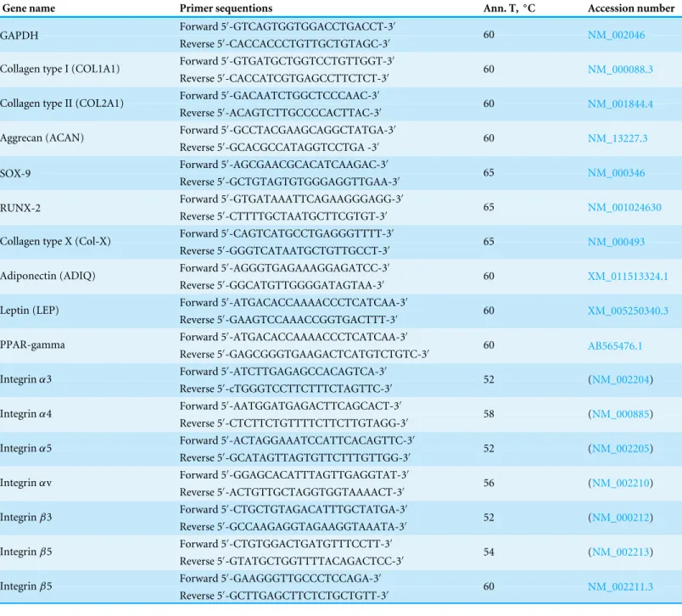This screenshot has height=616, width=682.
Task: Follow the NM_000212 accession link
Action: [621, 518]
